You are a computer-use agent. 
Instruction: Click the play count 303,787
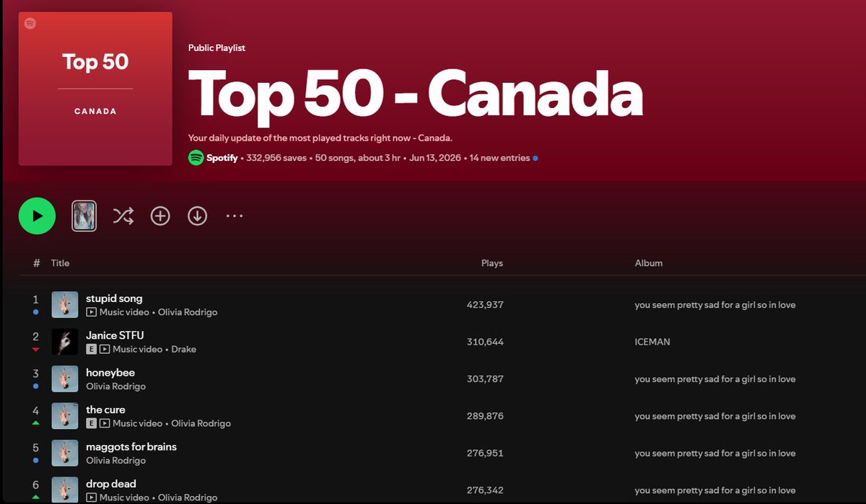click(485, 379)
